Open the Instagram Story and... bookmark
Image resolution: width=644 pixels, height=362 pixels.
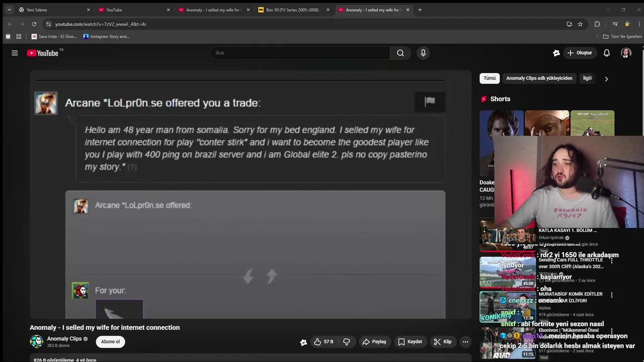(106, 37)
